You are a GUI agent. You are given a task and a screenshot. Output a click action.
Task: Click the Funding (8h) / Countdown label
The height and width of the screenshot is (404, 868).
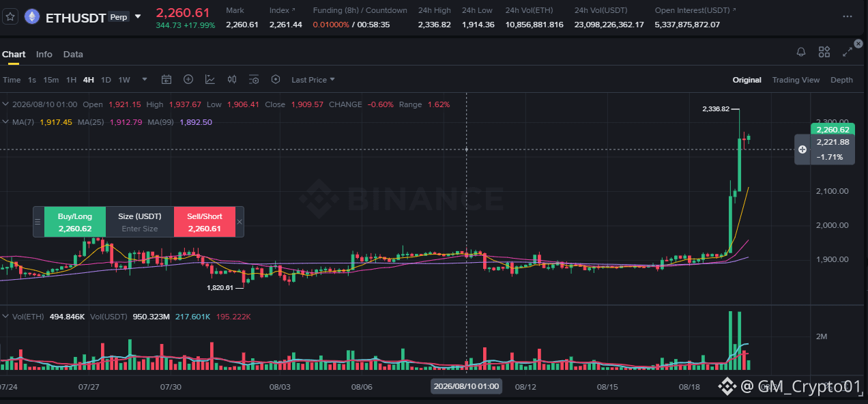(x=360, y=10)
